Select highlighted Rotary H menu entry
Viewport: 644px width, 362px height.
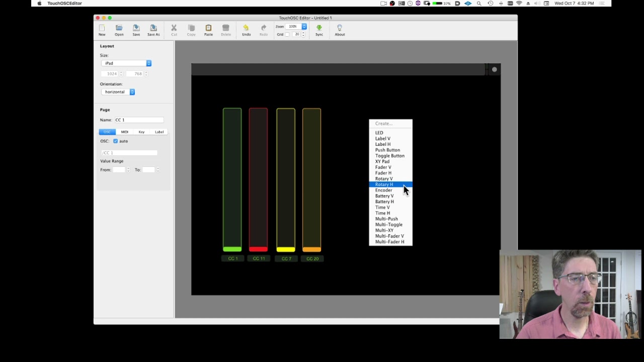(390, 185)
